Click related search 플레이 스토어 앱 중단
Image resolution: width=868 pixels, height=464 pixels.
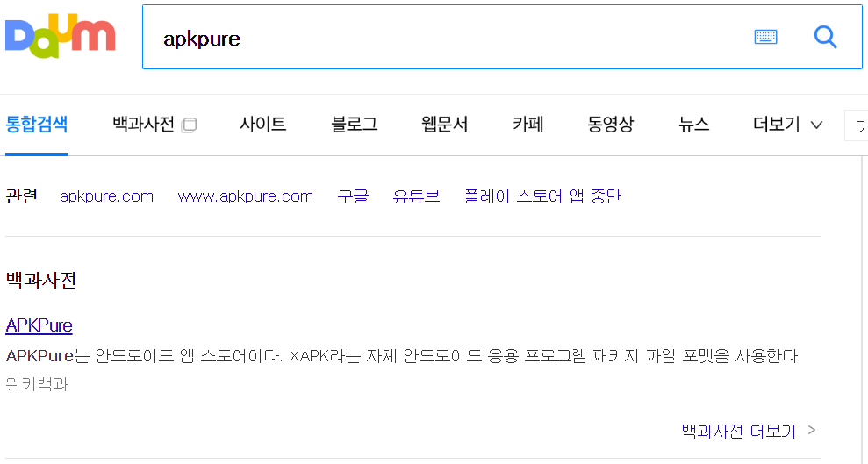pos(542,196)
